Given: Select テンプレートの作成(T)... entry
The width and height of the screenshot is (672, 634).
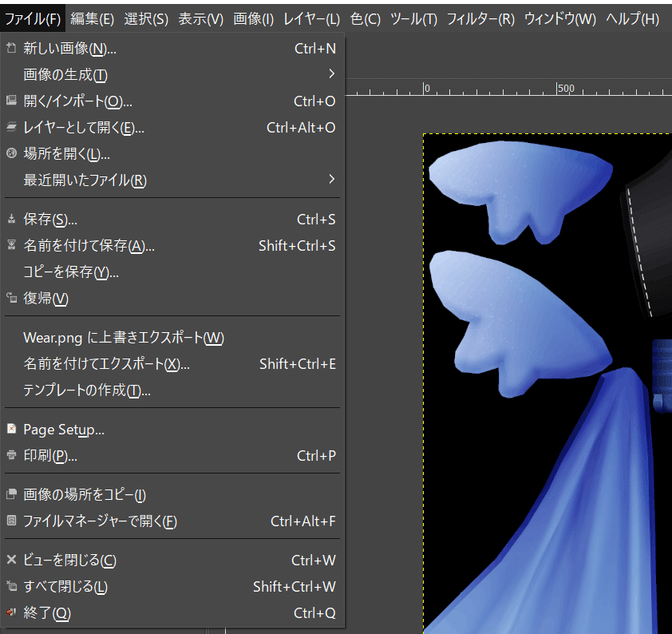Looking at the screenshot, I should pyautogui.click(x=172, y=390).
